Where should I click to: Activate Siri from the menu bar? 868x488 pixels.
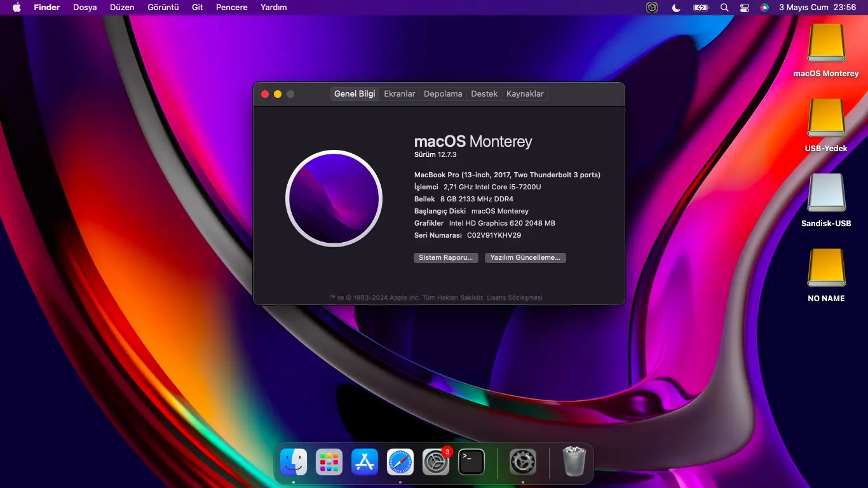coord(764,8)
